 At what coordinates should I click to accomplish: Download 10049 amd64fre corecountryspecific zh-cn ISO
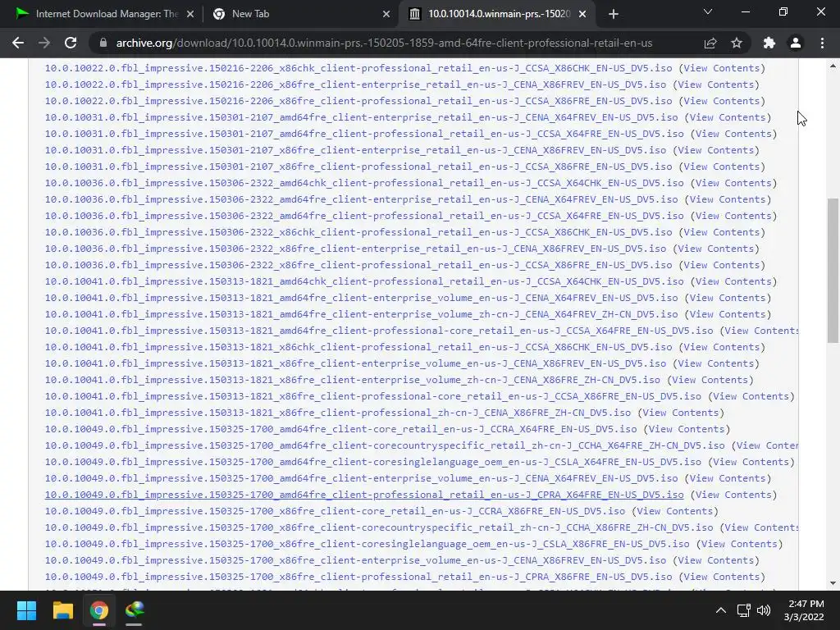(x=385, y=445)
